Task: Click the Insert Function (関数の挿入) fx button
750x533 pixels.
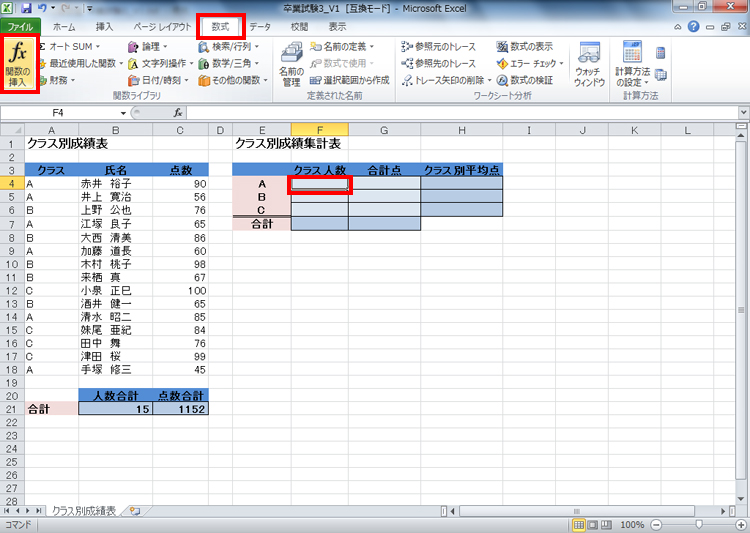Action: [x=19, y=64]
